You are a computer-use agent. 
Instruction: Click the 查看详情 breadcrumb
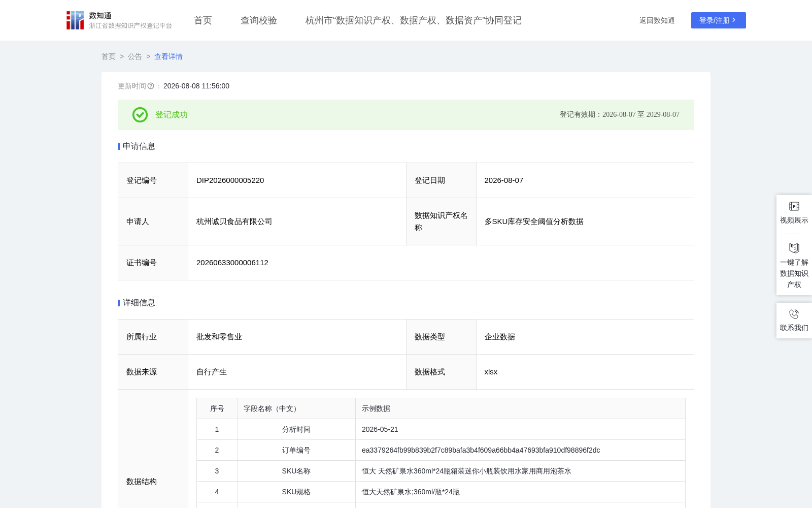point(168,56)
